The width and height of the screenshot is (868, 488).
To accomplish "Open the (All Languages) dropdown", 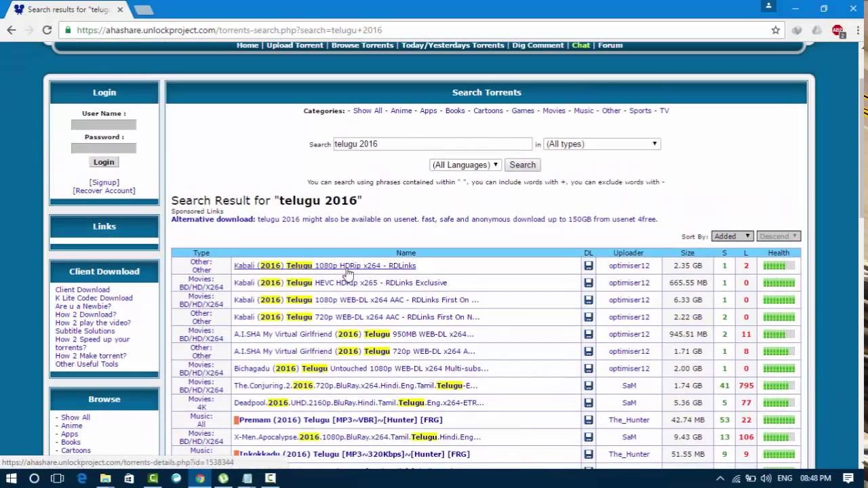I will tap(465, 165).
